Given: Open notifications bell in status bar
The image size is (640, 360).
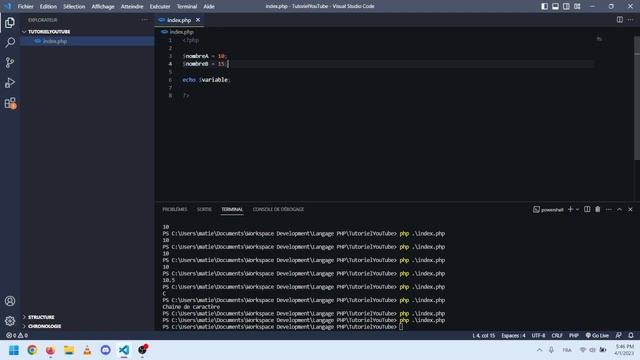Looking at the screenshot, I should [x=631, y=336].
